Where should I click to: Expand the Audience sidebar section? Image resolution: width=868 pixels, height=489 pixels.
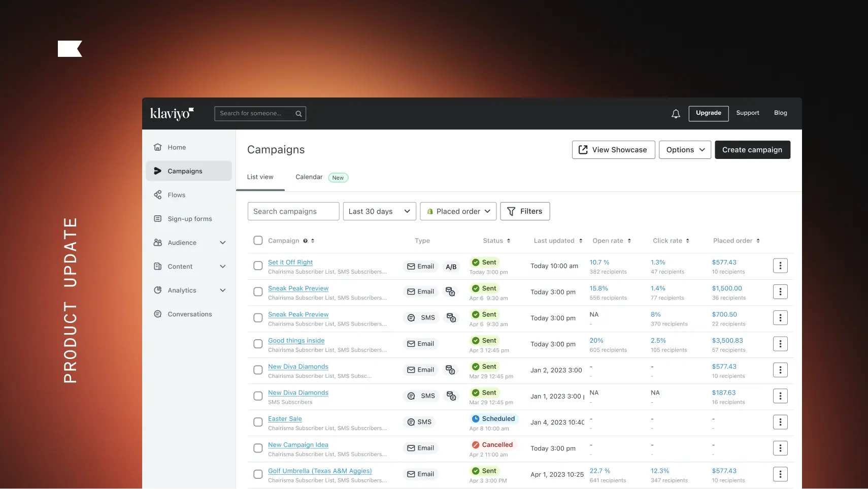pos(223,243)
